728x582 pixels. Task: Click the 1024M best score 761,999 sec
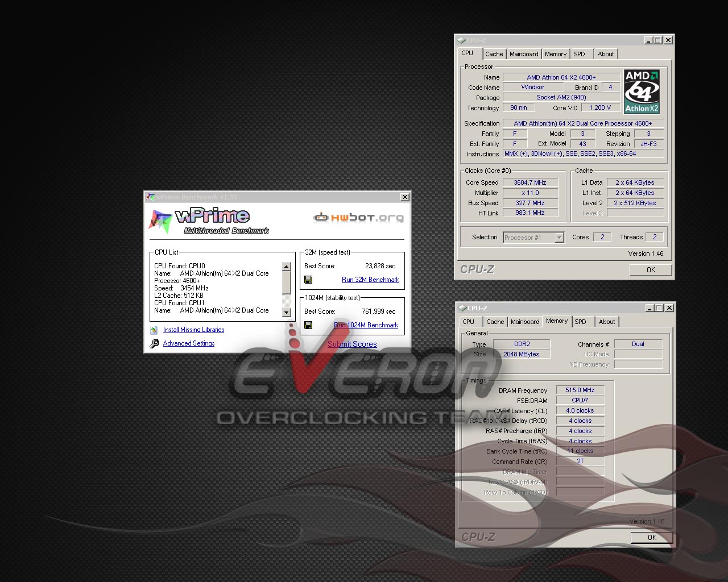coord(378,311)
